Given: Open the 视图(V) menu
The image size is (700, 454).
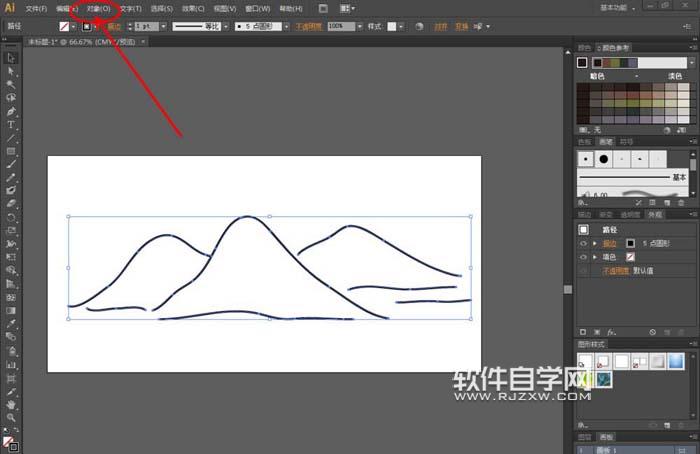Looking at the screenshot, I should [x=225, y=9].
